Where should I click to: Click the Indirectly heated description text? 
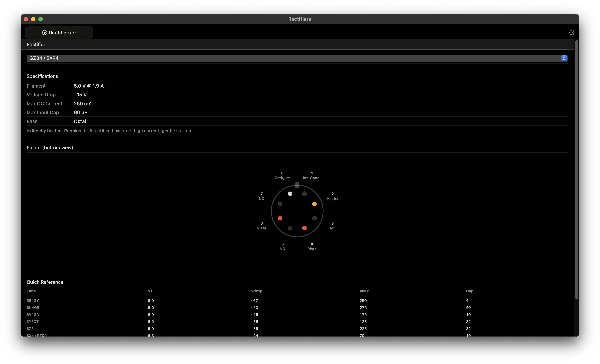pyautogui.click(x=109, y=131)
